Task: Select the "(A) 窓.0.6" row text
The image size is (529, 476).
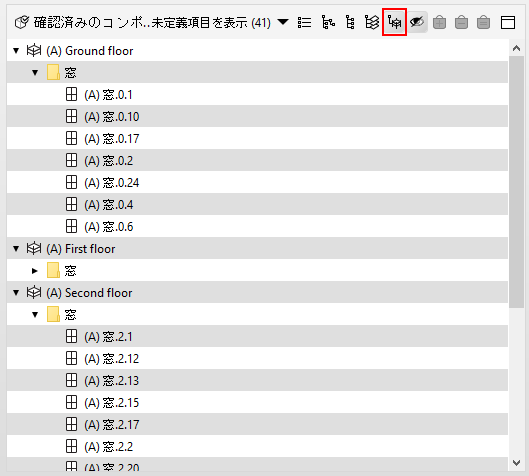Action: (109, 227)
